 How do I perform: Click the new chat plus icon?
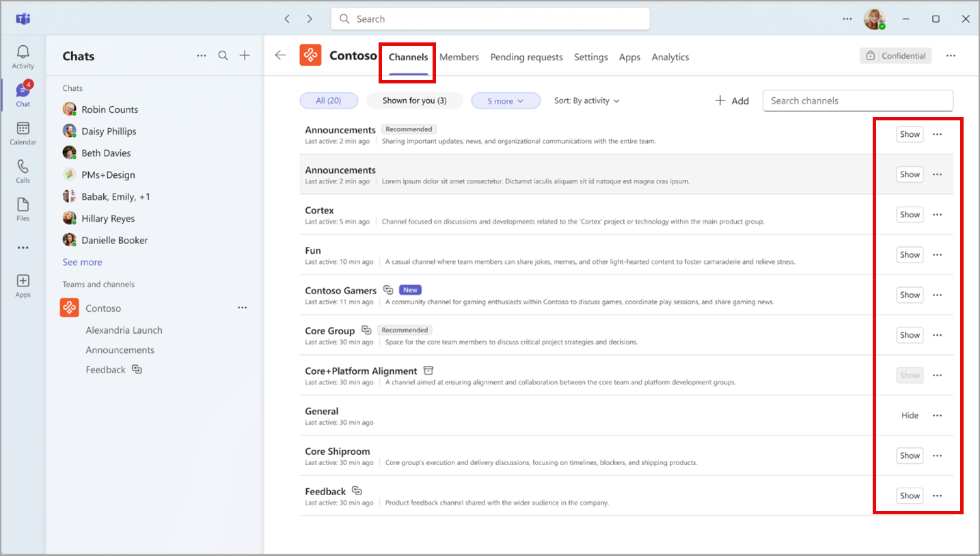(x=245, y=56)
